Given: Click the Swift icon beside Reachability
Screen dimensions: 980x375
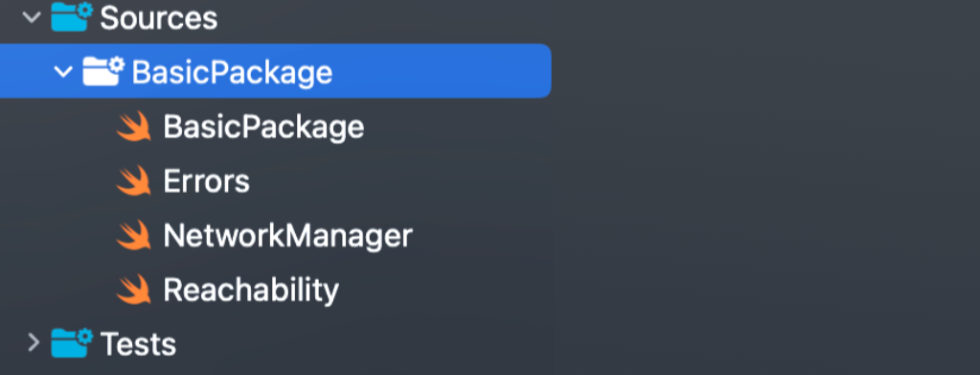Looking at the screenshot, I should click(x=134, y=290).
